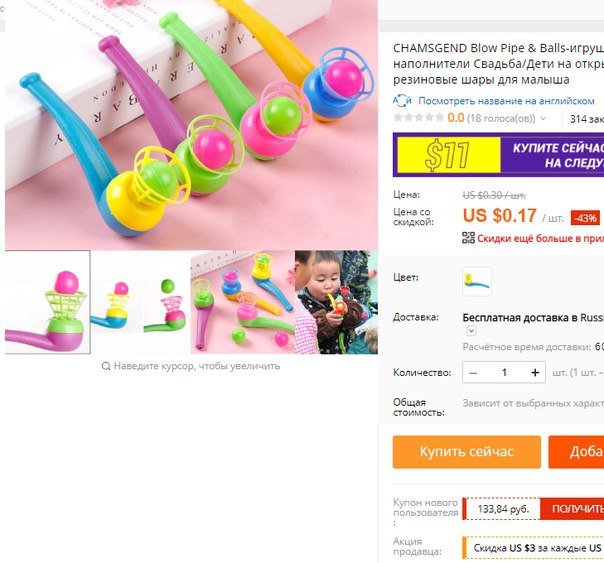Select the blue pipe color swatch
The height and width of the screenshot is (563, 604).
(477, 282)
